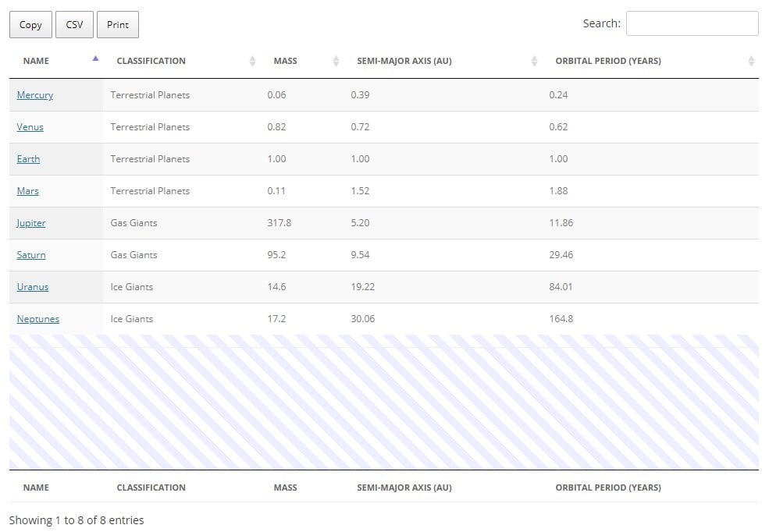The width and height of the screenshot is (769, 532).
Task: Follow the Uranus link
Action: pos(33,287)
